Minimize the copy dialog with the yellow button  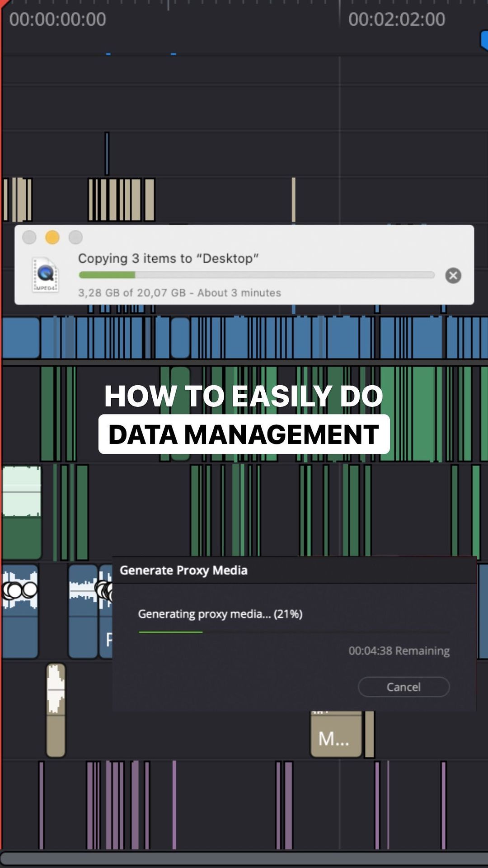tap(52, 237)
